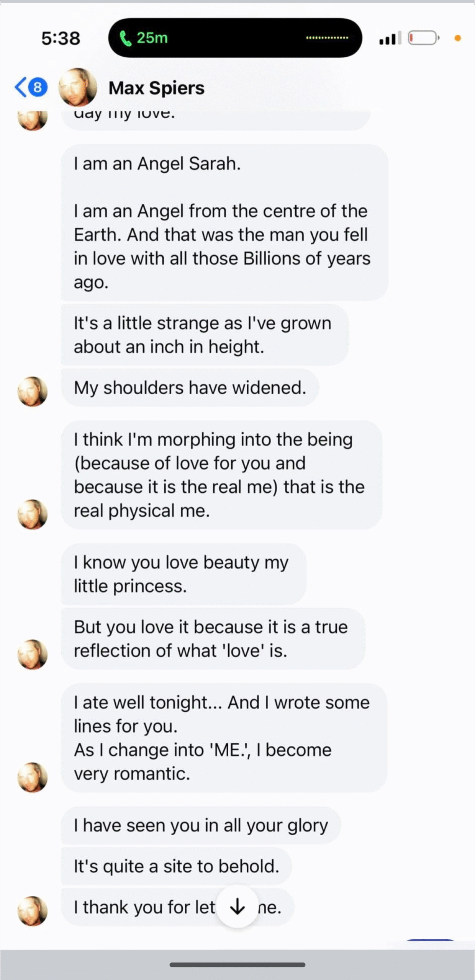Image resolution: width=475 pixels, height=980 pixels.
Task: Tap avatar beside "I thank you" message
Action: pos(33,911)
